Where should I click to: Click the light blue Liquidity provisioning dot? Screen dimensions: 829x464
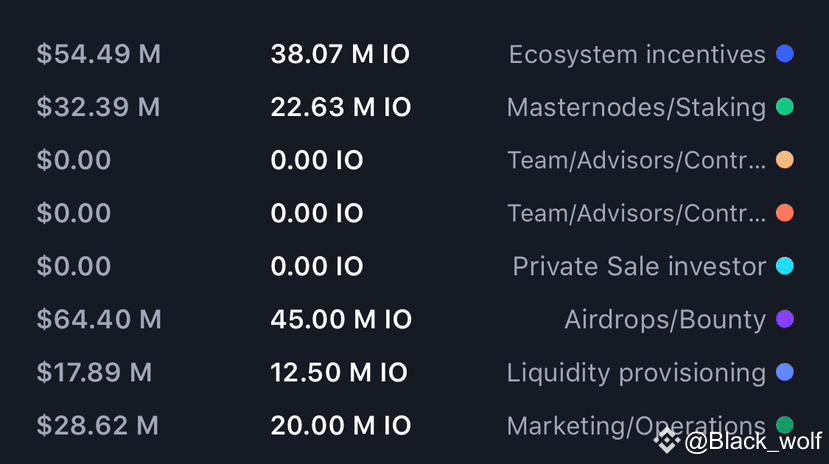[785, 372]
